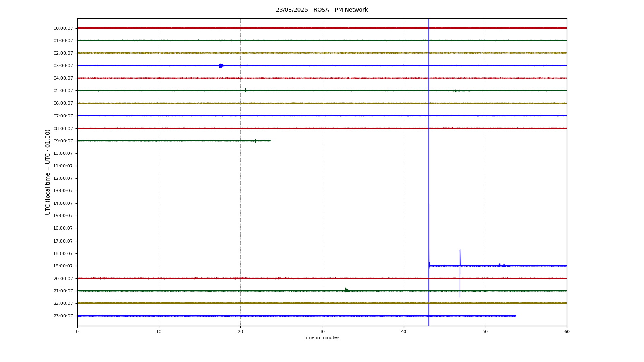Screen dimensions: 644x362
Task: Click the '05:00:07' time label
Action: tap(63, 91)
